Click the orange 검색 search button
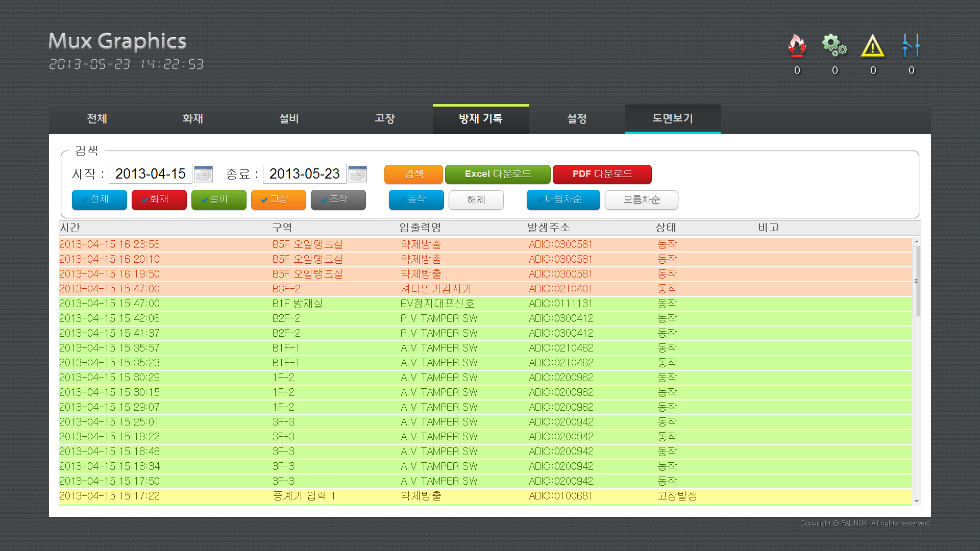The width and height of the screenshot is (980, 551). 413,174
